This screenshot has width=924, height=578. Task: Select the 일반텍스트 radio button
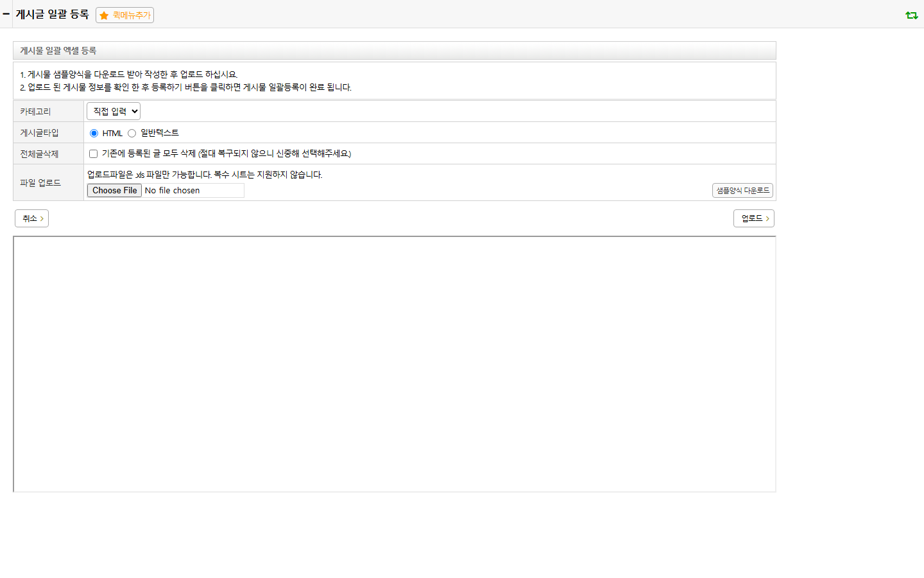tap(132, 133)
